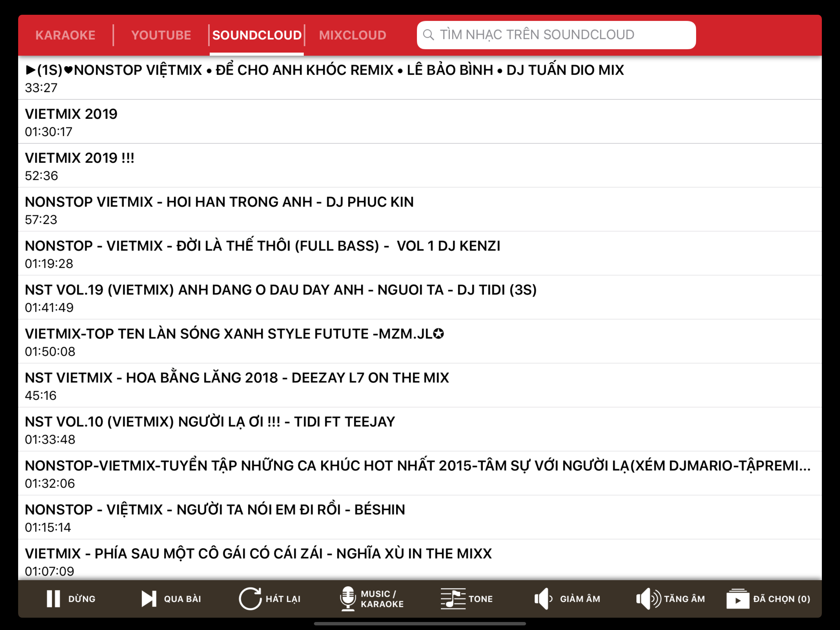Click the Tăng Âm label text
The width and height of the screenshot is (840, 630).
684,599
